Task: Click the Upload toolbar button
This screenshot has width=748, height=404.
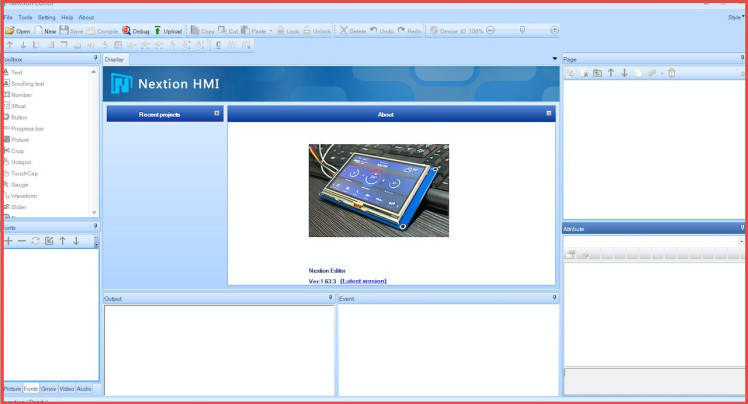Action: coord(168,31)
